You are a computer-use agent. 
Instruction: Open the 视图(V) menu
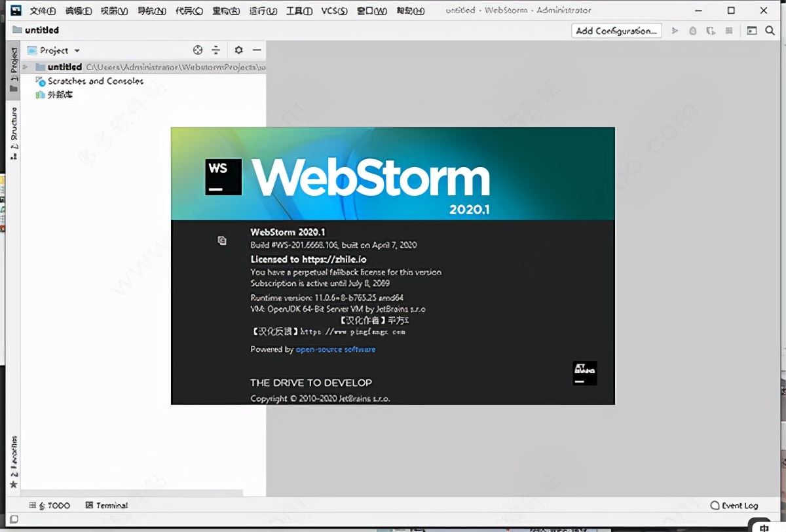point(115,11)
